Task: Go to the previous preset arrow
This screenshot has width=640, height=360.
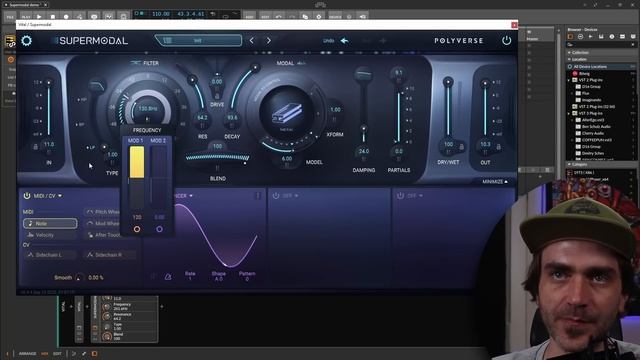Action: [x=251, y=40]
